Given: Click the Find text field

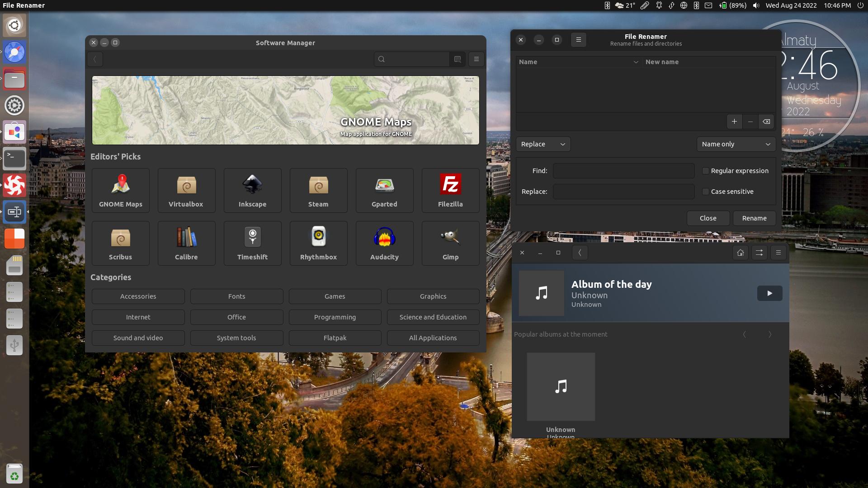Looking at the screenshot, I should pos(623,171).
